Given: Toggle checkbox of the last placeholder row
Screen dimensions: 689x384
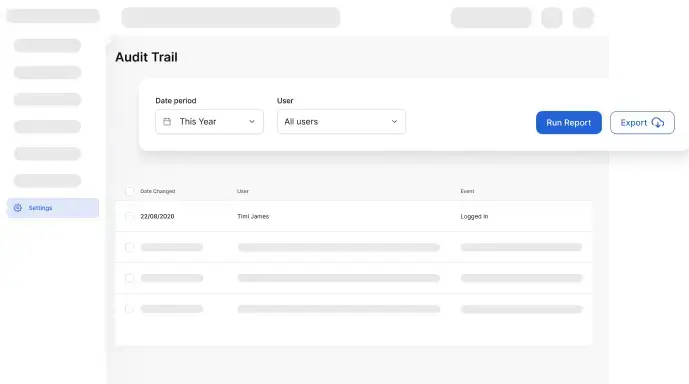Looking at the screenshot, I should pos(129,309).
